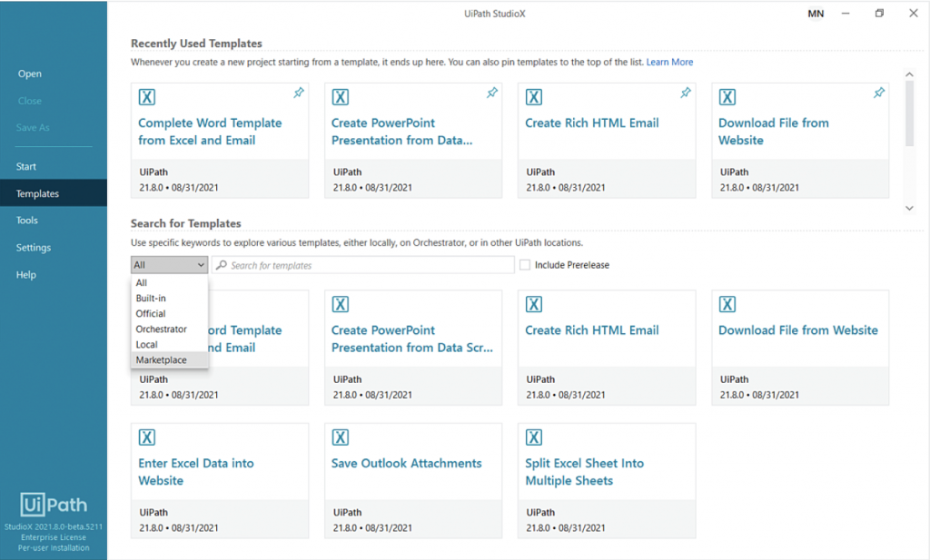Select the Templates tab in sidebar
Viewport: 930px width, 560px height.
(54, 193)
